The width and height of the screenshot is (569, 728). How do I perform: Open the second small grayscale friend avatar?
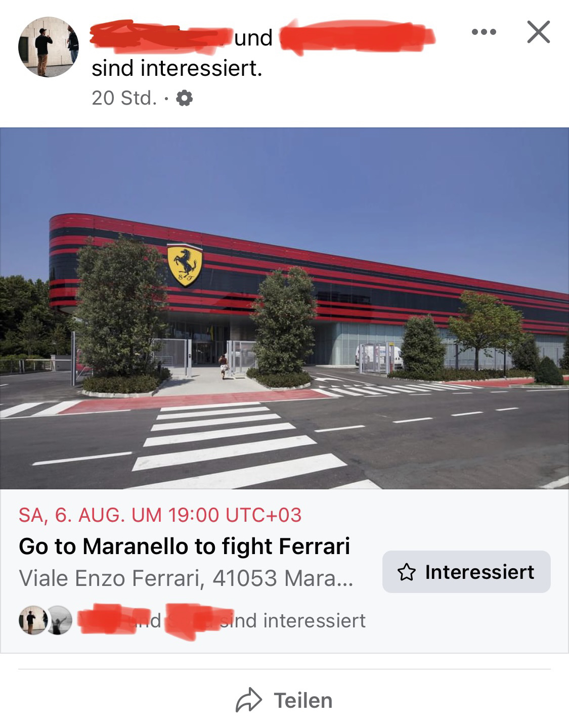(x=59, y=620)
